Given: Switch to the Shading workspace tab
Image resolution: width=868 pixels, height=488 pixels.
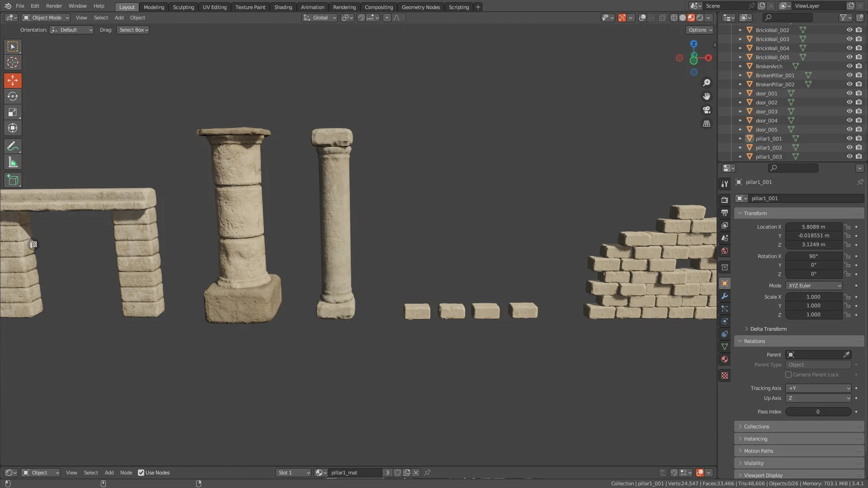Looking at the screenshot, I should coord(283,7).
